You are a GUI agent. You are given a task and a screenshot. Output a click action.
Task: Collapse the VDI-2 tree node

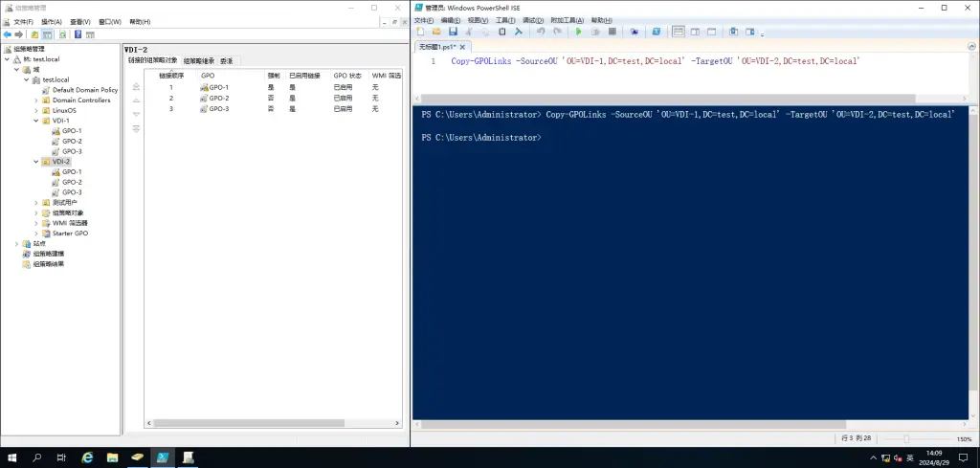36,162
